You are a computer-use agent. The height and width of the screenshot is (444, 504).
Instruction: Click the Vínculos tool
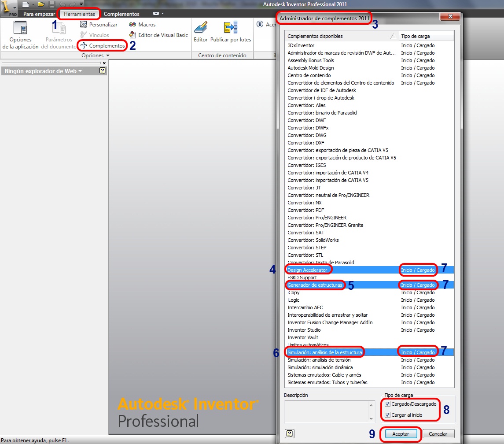click(95, 35)
